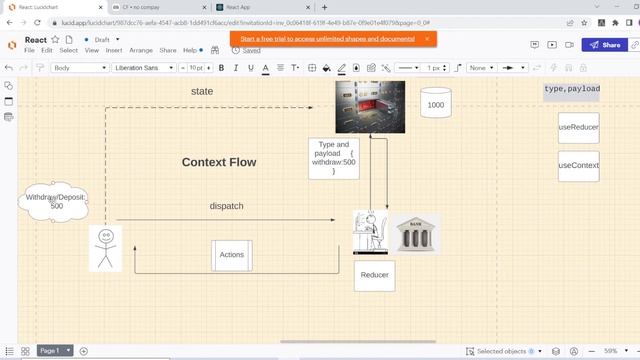Image resolution: width=640 pixels, height=360 pixels.
Task: Open the Edit menu
Action: (x=47, y=50)
